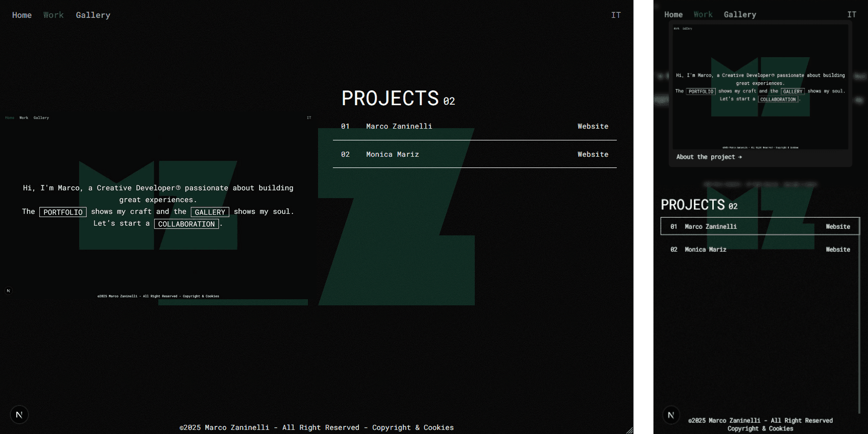Click the Website label for Marco Zaninelli, left pane

(x=593, y=126)
